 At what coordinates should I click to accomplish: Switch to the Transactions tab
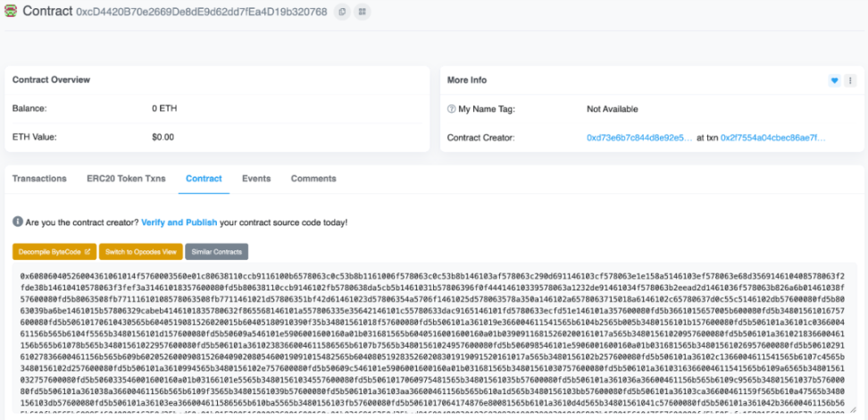click(39, 179)
